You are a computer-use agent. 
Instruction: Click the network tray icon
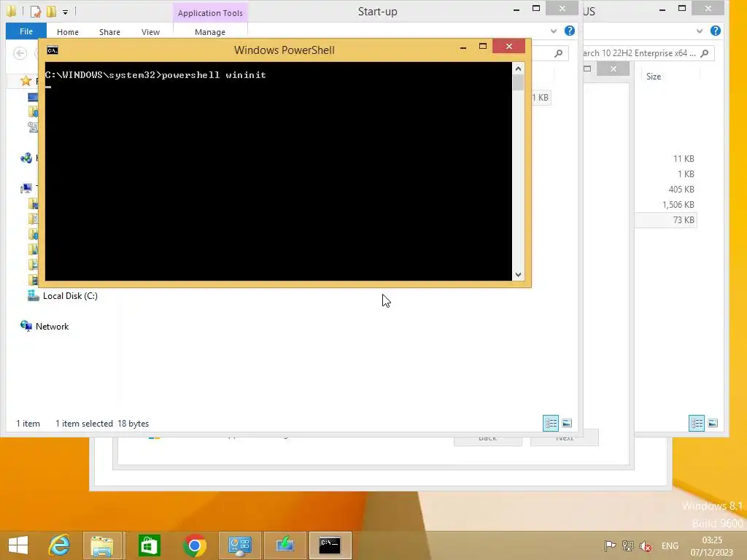[x=628, y=546]
